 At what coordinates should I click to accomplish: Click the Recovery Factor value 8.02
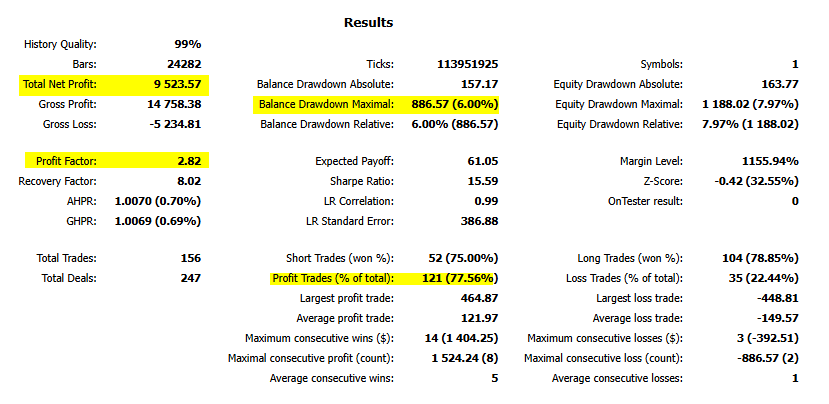(187, 181)
